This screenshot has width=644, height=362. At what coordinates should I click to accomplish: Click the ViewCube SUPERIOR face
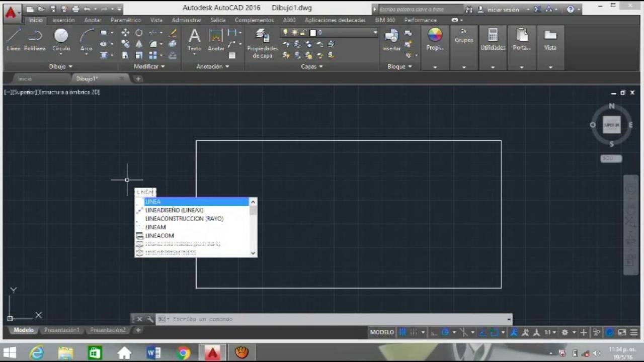(x=611, y=125)
